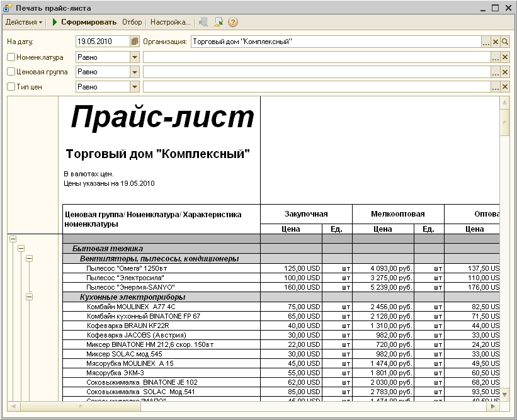Screen dimensions: 517x420
Task: Clear the Тип цен value with X
Action: (x=505, y=87)
